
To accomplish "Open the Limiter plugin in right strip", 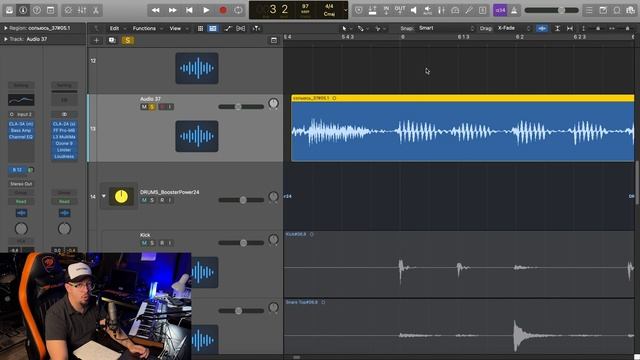I will click(64, 150).
